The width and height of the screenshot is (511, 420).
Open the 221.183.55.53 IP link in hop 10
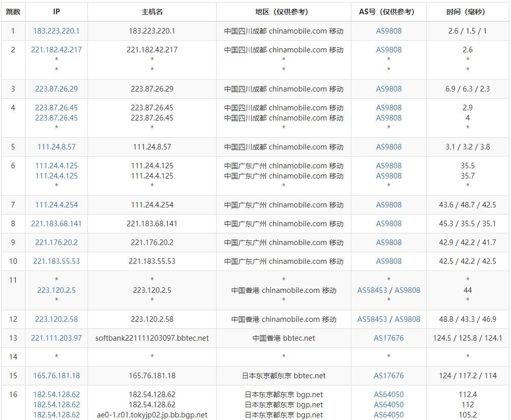pos(56,261)
